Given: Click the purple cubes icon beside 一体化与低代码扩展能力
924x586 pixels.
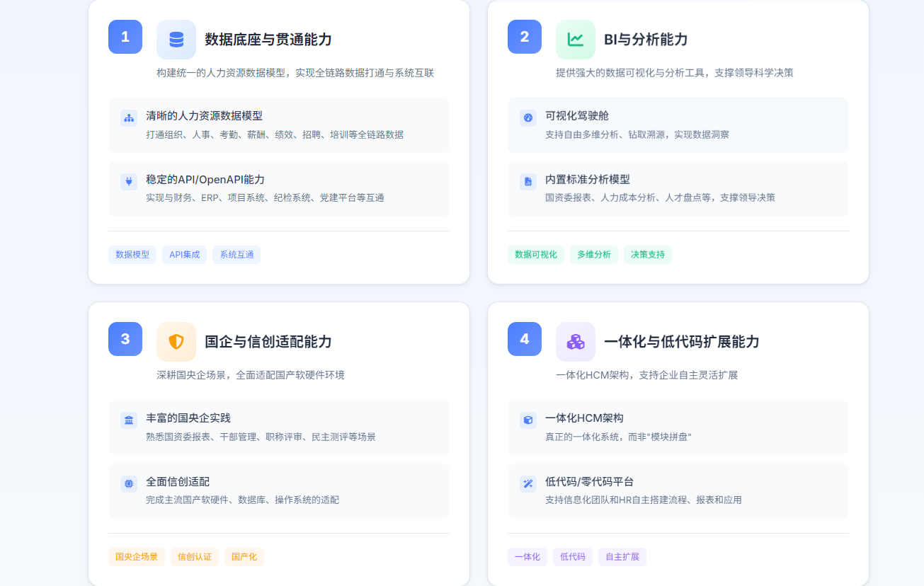Looking at the screenshot, I should (x=576, y=342).
